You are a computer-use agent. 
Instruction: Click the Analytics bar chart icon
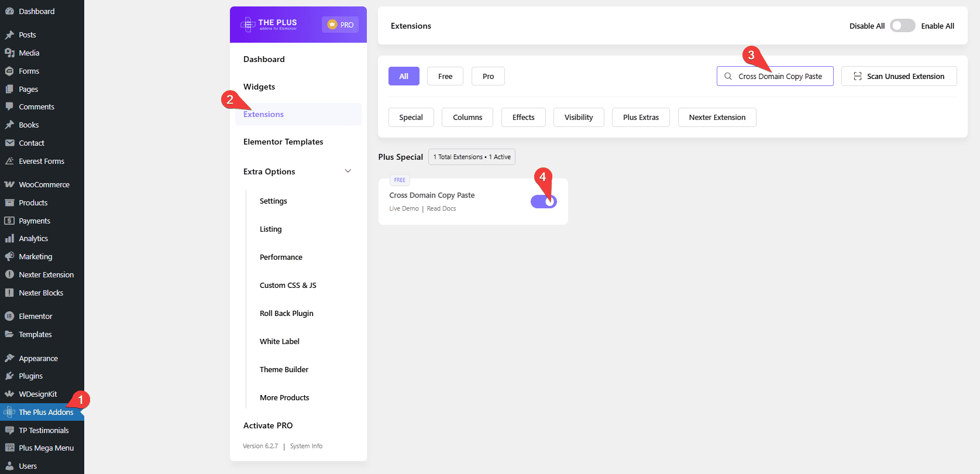pos(9,238)
